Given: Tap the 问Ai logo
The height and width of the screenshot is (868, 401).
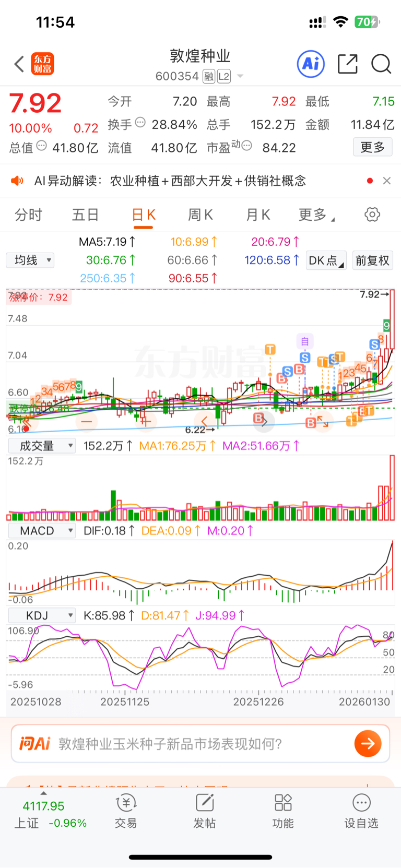Looking at the screenshot, I should 34,743.
